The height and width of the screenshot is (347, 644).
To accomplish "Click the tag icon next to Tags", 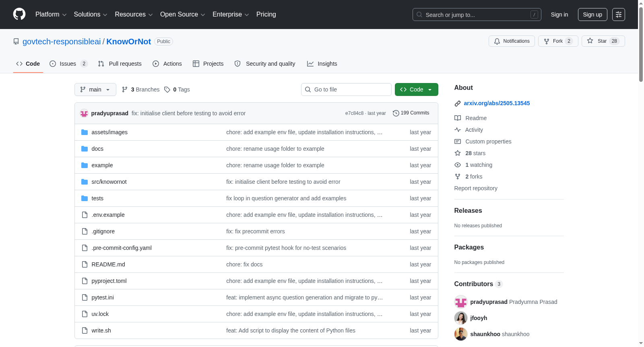I will (x=167, y=89).
